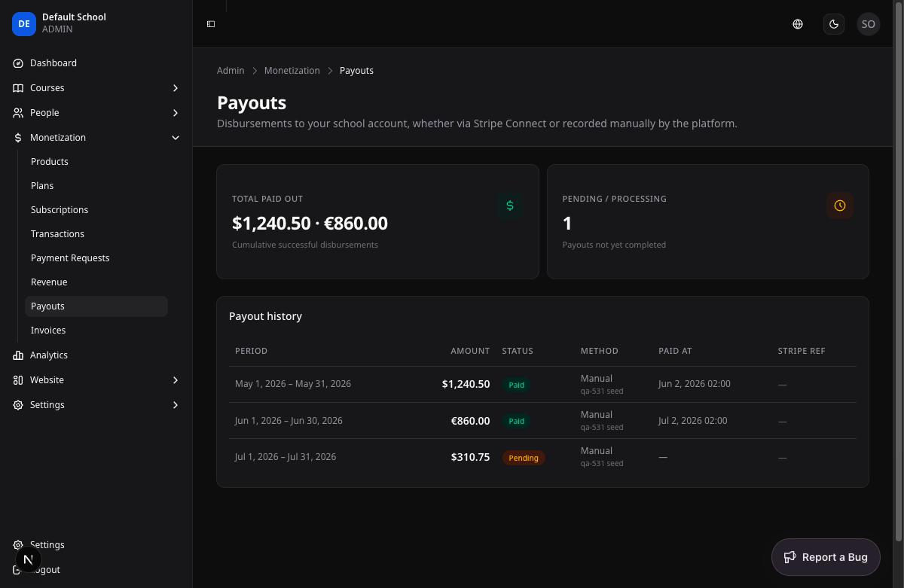Click the Payouts breadcrumb item
This screenshot has height=588, width=904.
356,71
